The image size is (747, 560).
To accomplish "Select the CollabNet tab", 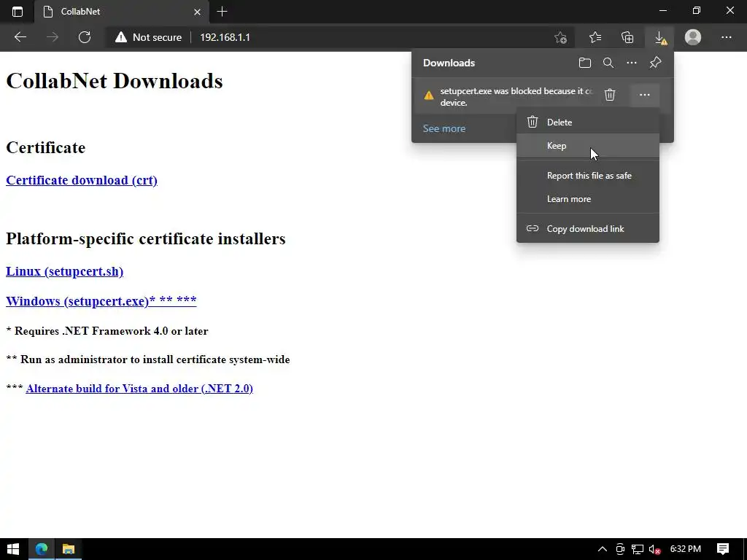I will coord(122,12).
